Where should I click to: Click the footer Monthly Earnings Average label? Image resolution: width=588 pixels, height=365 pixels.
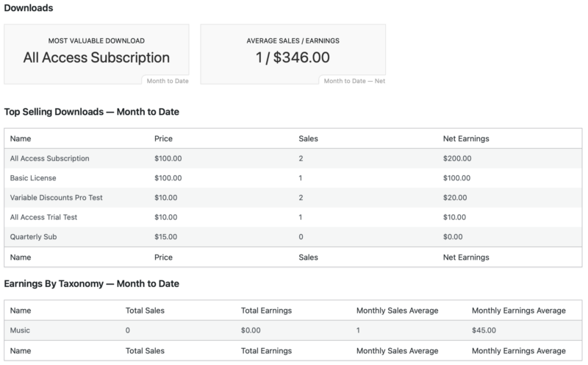coord(518,350)
